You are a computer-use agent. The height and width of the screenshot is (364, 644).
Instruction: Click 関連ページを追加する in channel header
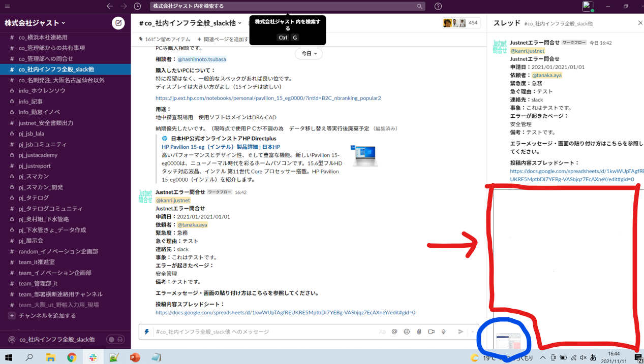click(223, 39)
